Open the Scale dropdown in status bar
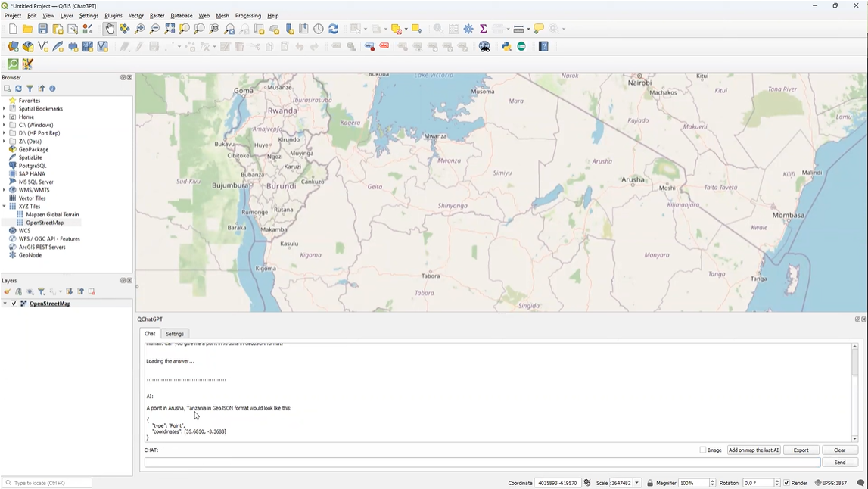Viewport: 868px width, 489px height. (x=637, y=483)
